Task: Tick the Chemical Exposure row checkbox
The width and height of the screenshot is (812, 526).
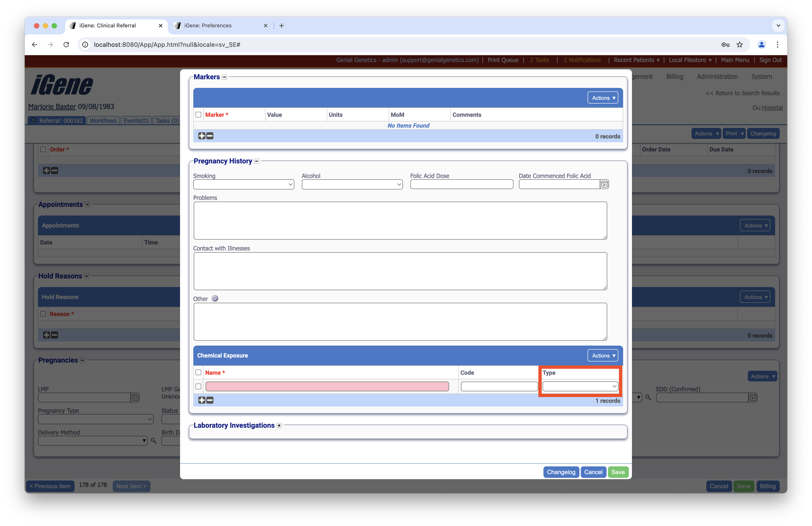Action: pyautogui.click(x=198, y=386)
